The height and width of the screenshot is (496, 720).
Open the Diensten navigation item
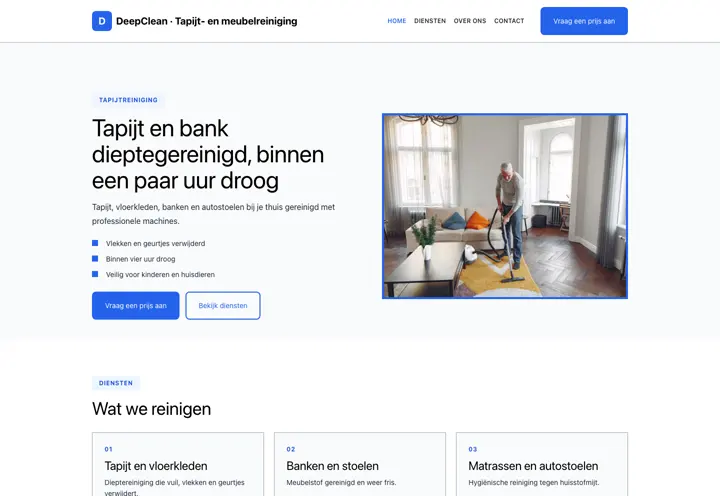click(430, 21)
